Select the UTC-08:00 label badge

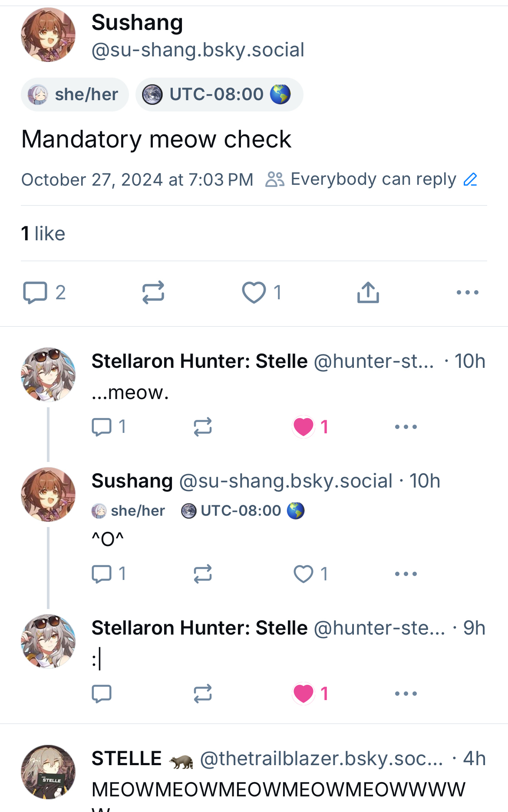click(x=219, y=95)
